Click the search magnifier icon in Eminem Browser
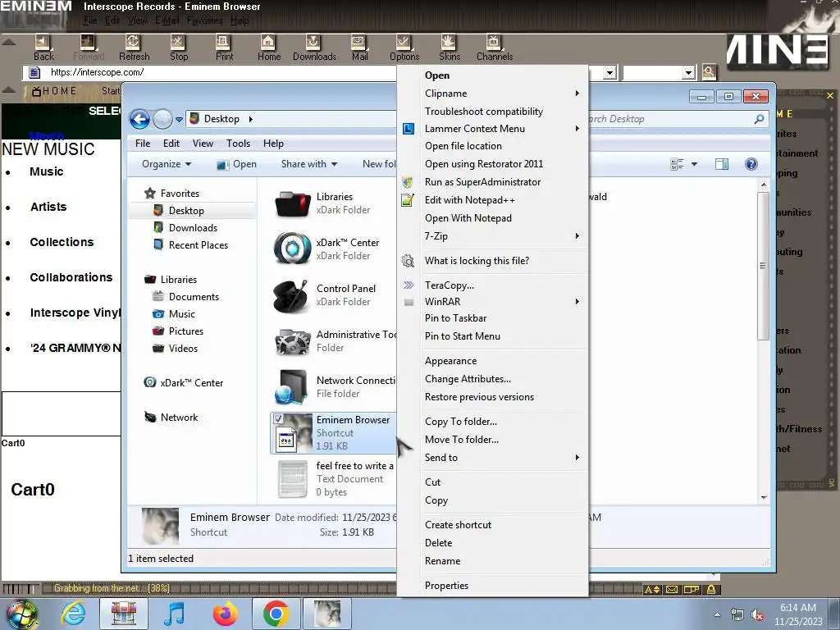This screenshot has height=630, width=840. (709, 72)
